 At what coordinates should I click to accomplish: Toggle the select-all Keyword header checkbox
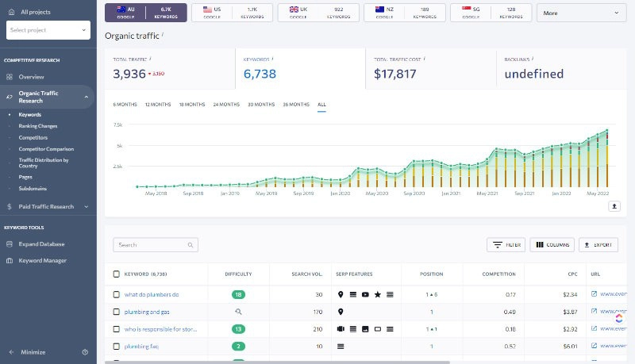[x=116, y=274]
